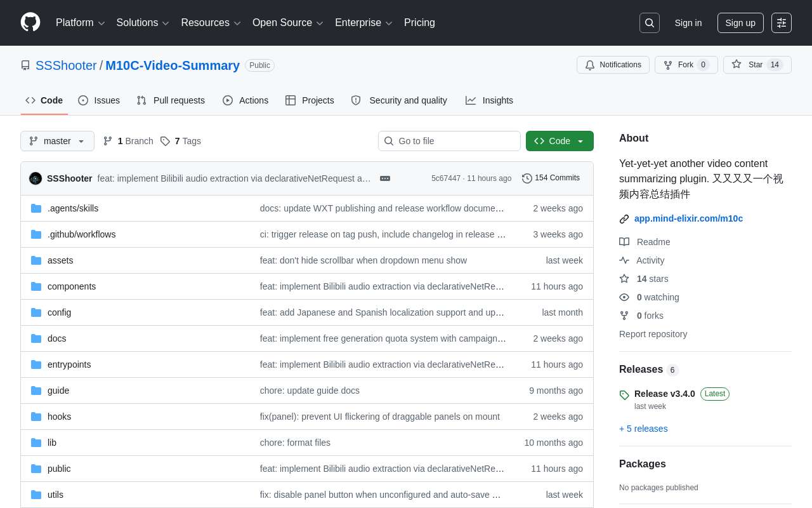The height and width of the screenshot is (508, 812).
Task: Click the fork icon next to 0 forks
Action: pyautogui.click(x=624, y=316)
